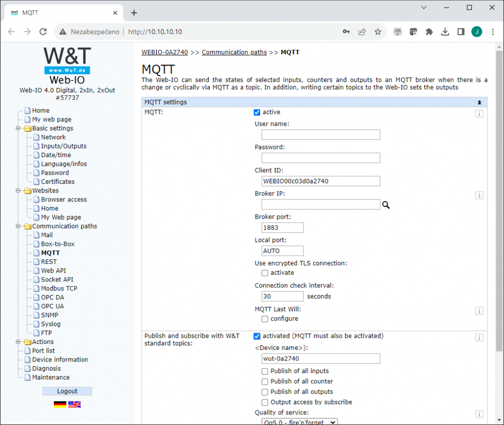504x425 pixels.
Task: Open the Maintenance page in the sidebar
Action: pos(51,378)
